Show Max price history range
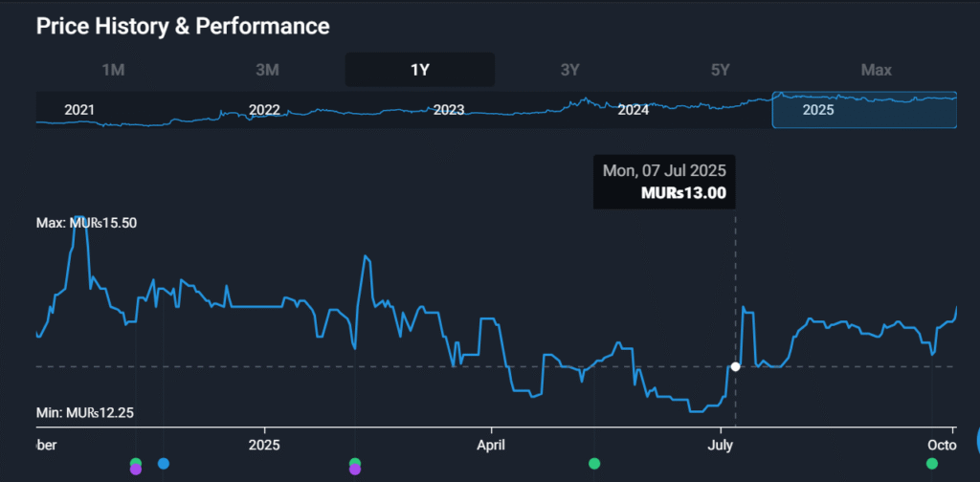The height and width of the screenshot is (482, 980). tap(876, 70)
